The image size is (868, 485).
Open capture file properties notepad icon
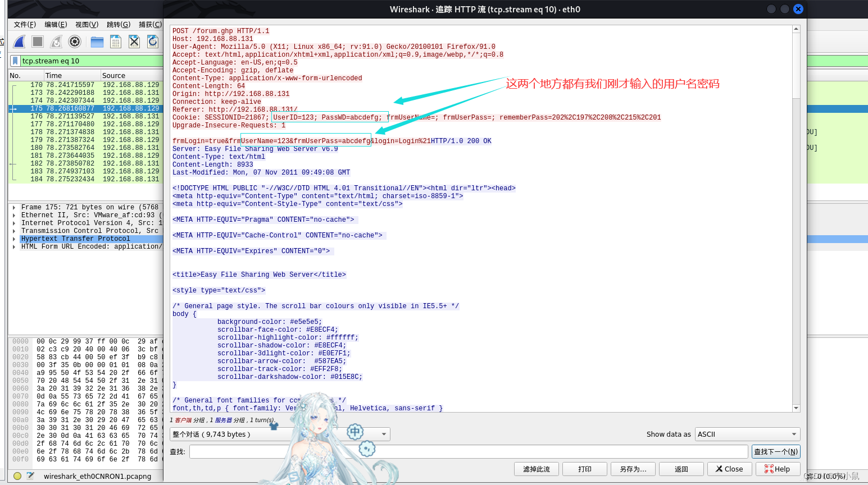click(x=30, y=476)
